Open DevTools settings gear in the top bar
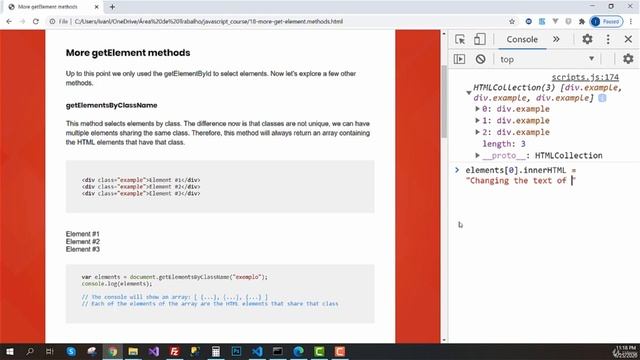 point(587,39)
